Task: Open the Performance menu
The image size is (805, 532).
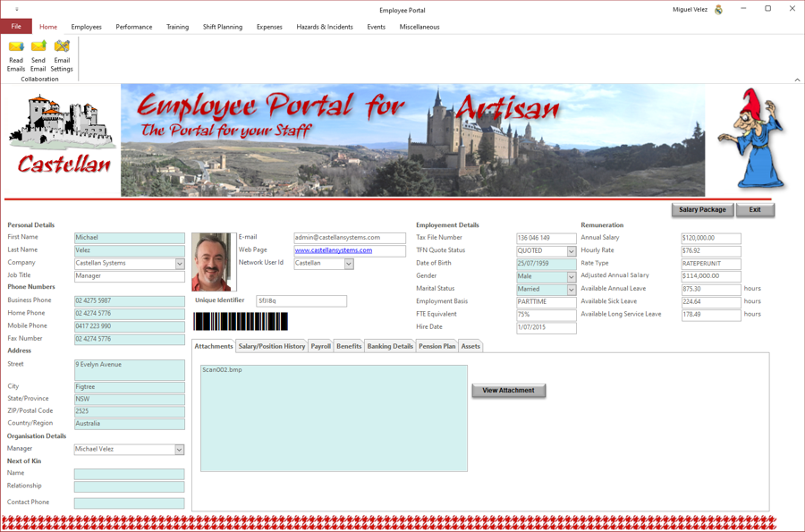Action: [133, 27]
